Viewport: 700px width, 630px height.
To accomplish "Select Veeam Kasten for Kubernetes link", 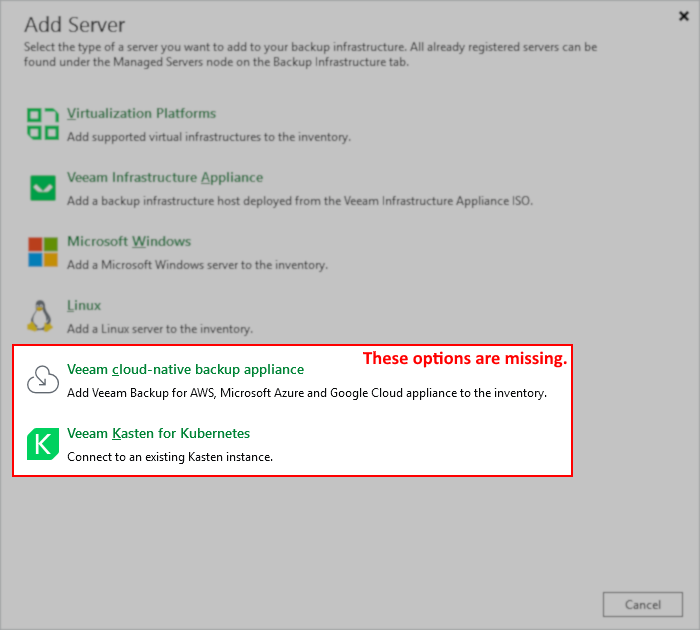I will 158,433.
